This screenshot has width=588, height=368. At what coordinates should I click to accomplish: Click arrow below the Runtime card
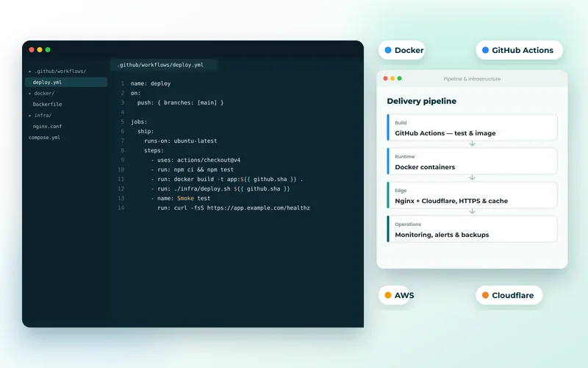coord(472,177)
